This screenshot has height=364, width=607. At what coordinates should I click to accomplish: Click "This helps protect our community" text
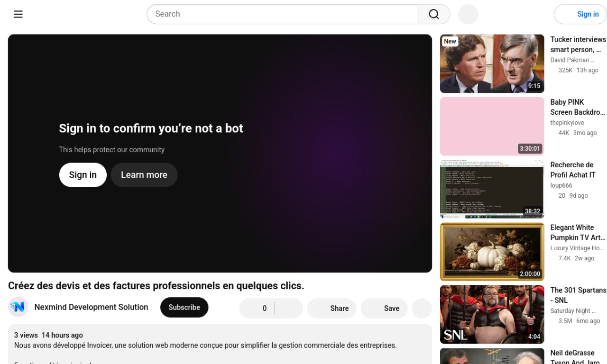[x=112, y=150]
